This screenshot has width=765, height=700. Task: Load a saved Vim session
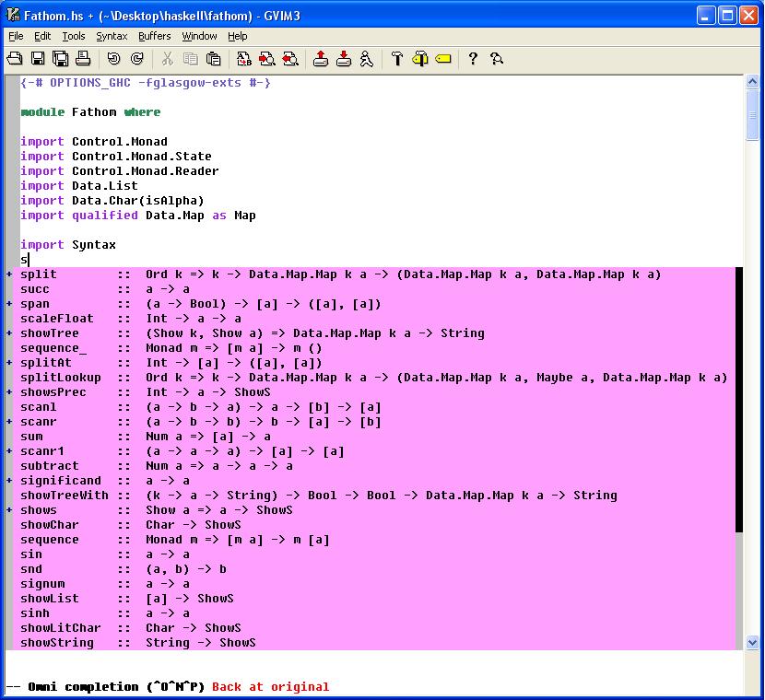click(322, 58)
